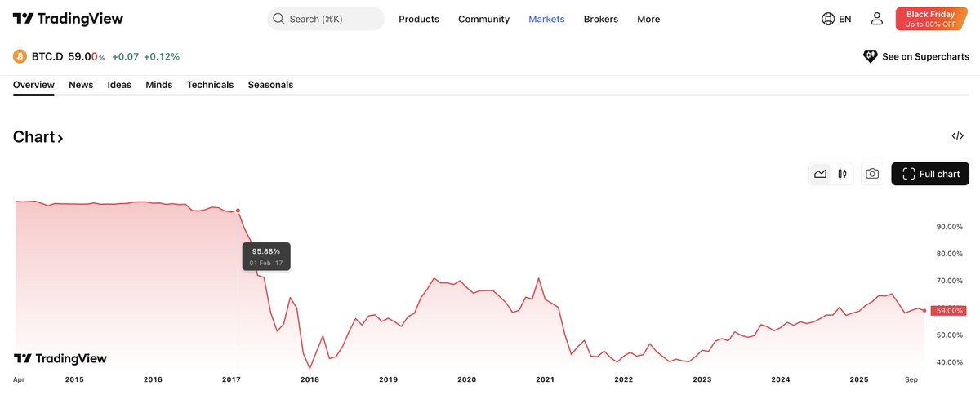Viewport: 980px width, 399px height.
Task: Open the Brokers menu
Action: pyautogui.click(x=601, y=19)
